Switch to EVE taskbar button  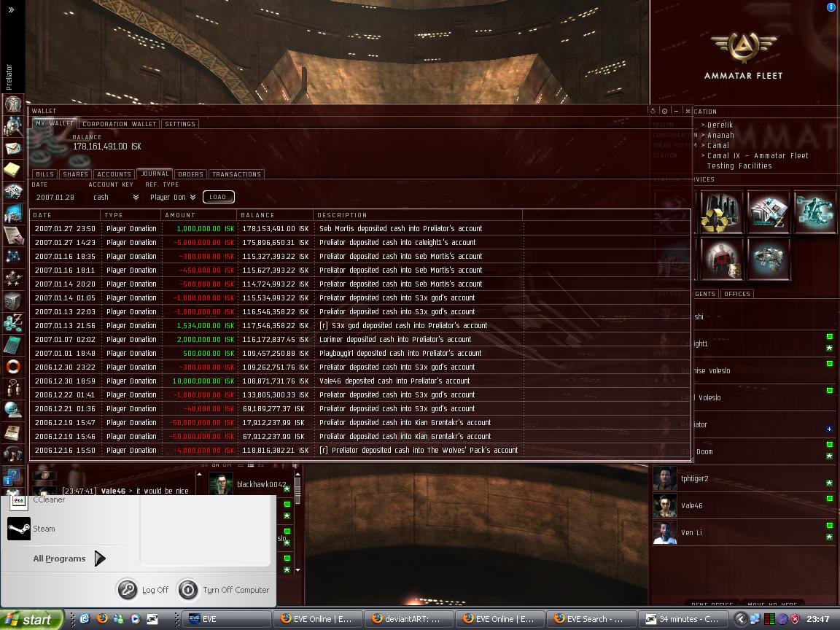click(227, 619)
